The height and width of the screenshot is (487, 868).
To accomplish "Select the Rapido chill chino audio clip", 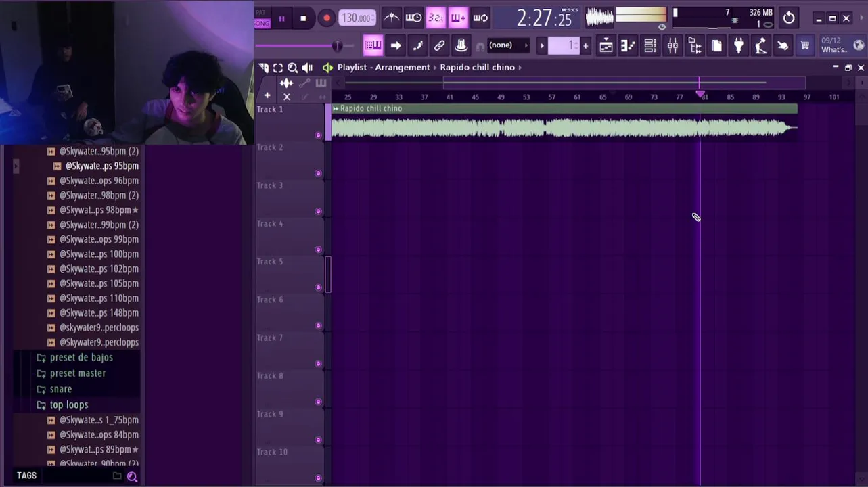I will click(x=564, y=122).
